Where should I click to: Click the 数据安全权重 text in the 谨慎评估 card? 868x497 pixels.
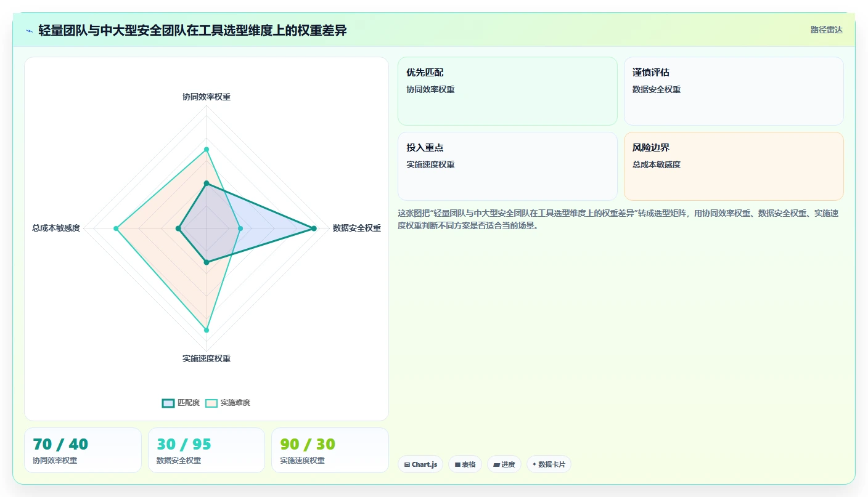[x=657, y=89]
